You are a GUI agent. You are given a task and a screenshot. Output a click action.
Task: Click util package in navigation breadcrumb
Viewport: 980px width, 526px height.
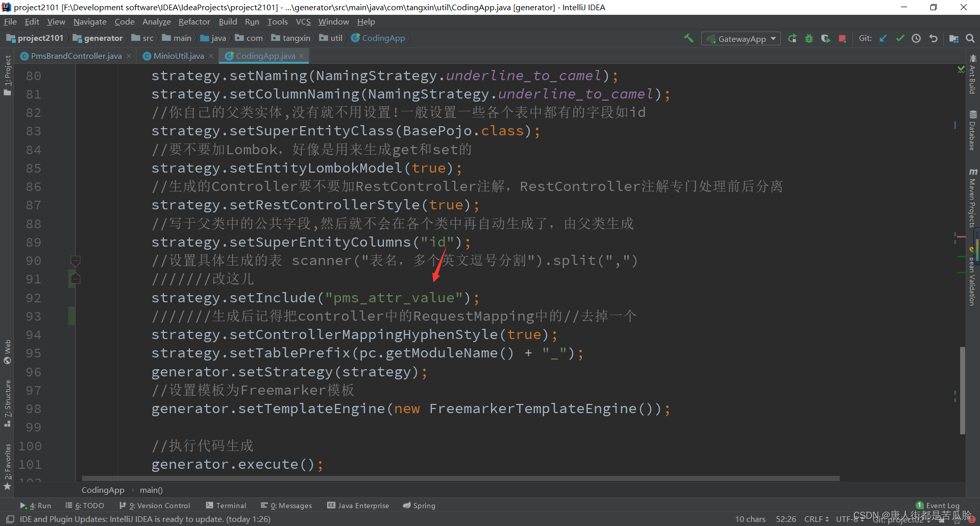click(x=331, y=38)
